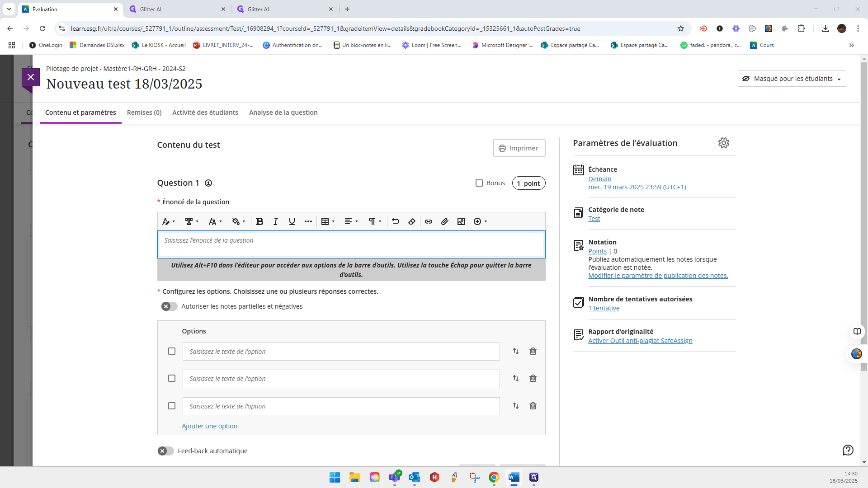Toggle partial and negative grading switch
This screenshot has height=488, width=868.
170,306
